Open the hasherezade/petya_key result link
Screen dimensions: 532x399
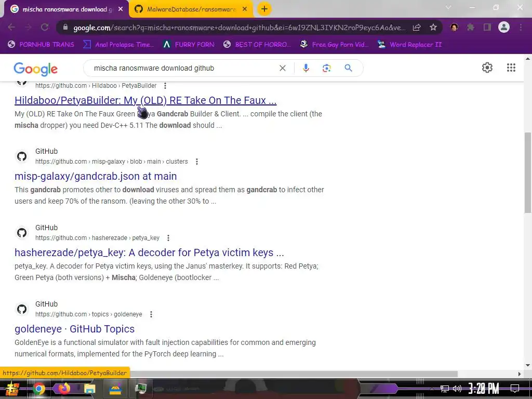pyautogui.click(x=149, y=253)
